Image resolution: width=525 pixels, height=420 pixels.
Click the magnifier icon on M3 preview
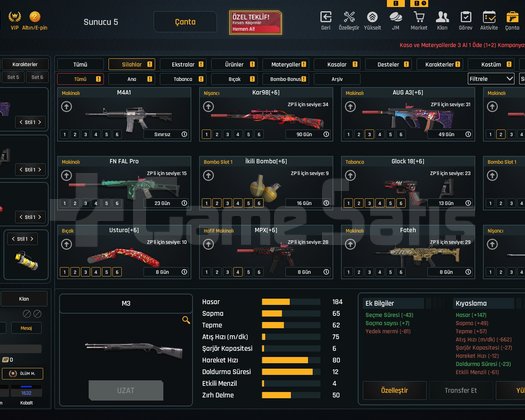186,320
